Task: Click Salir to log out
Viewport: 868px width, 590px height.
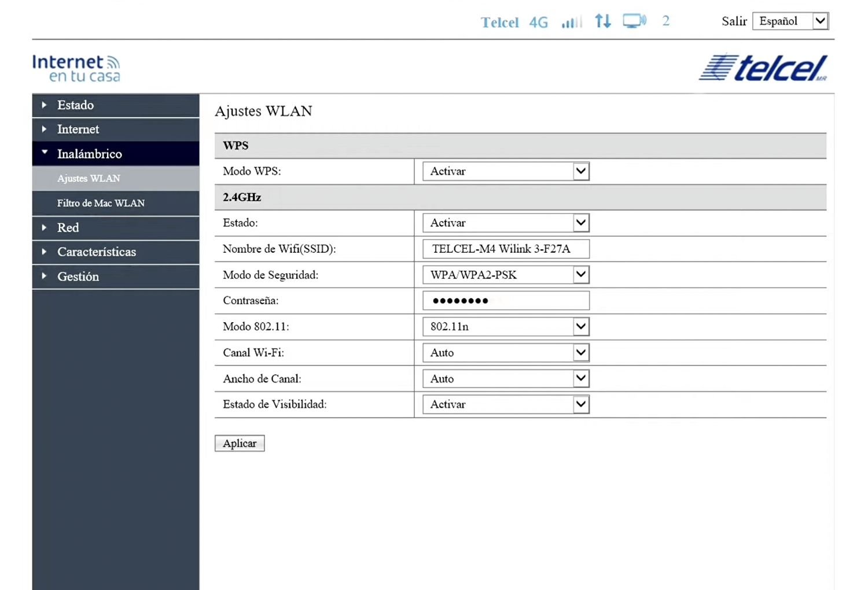Action: coord(734,21)
